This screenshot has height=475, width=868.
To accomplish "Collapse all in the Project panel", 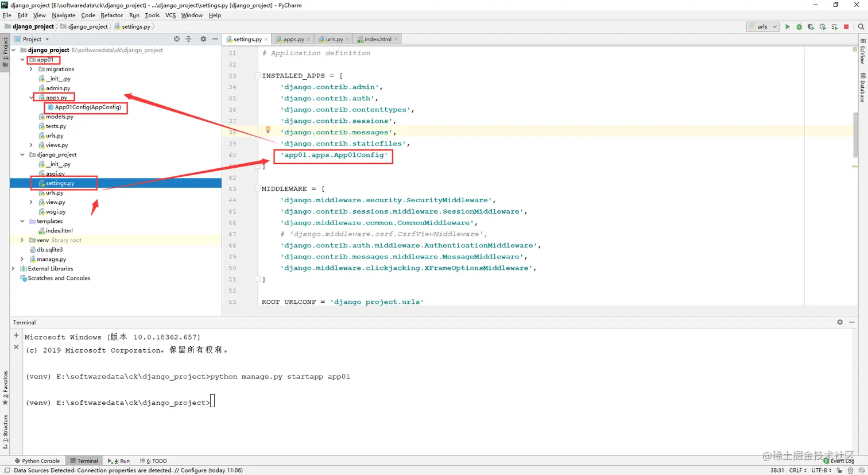I will [188, 39].
